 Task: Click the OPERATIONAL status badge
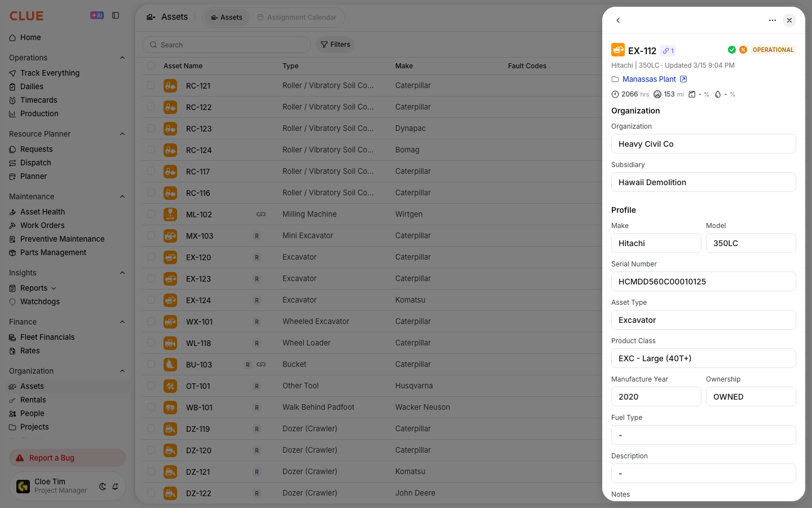[773, 50]
